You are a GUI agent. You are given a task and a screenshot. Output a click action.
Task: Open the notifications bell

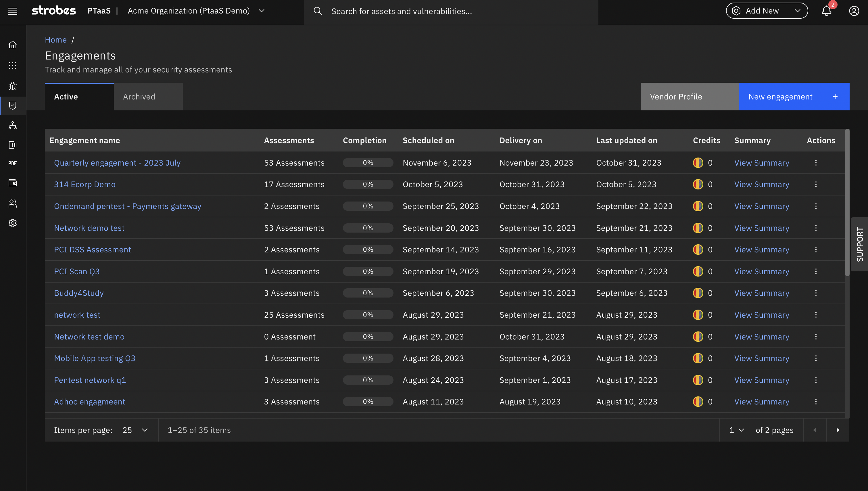(826, 11)
